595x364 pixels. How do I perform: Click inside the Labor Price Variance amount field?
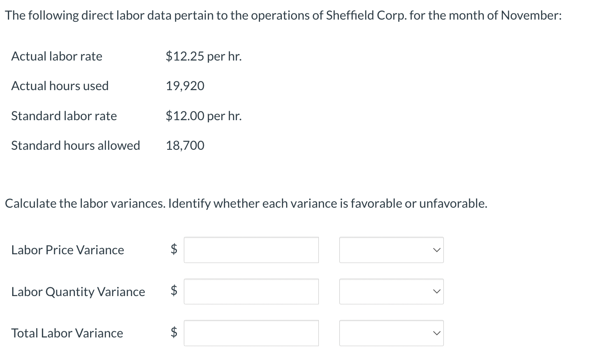click(251, 250)
